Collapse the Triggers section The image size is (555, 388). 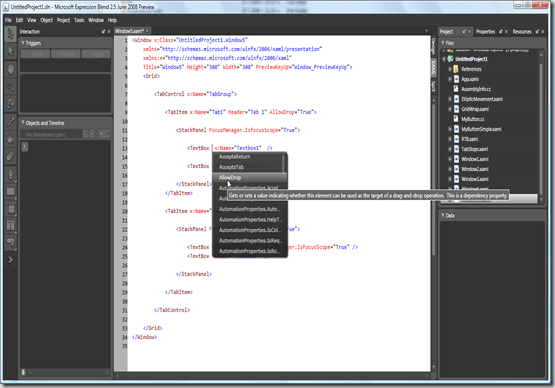pos(23,43)
